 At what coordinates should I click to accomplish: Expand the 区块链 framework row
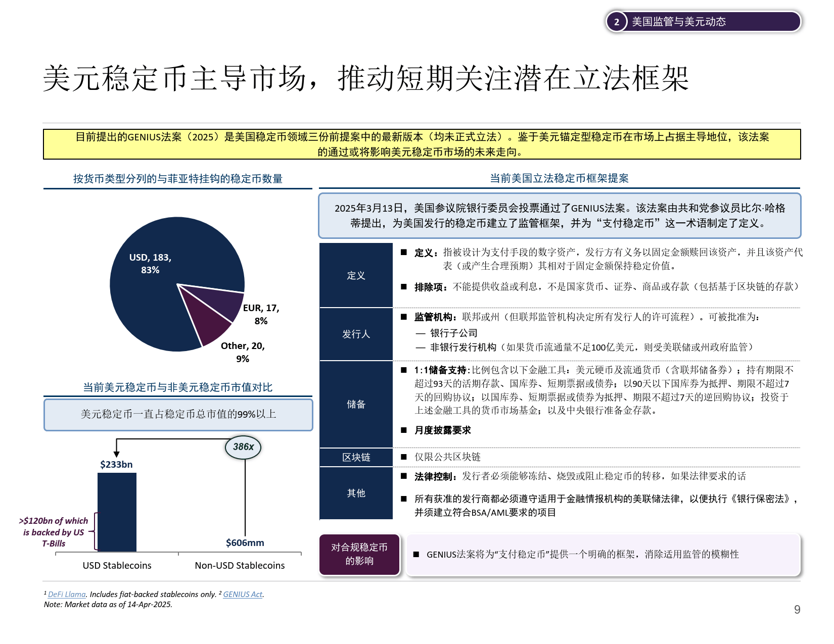[x=355, y=457]
